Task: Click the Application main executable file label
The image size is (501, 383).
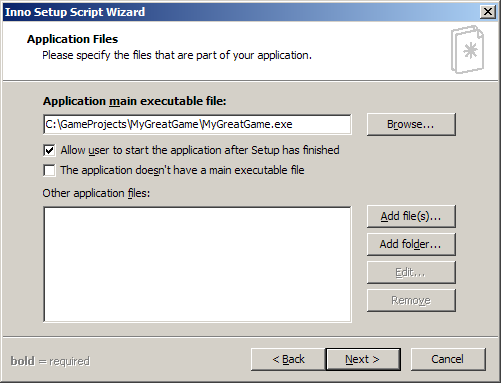Action: [135, 101]
